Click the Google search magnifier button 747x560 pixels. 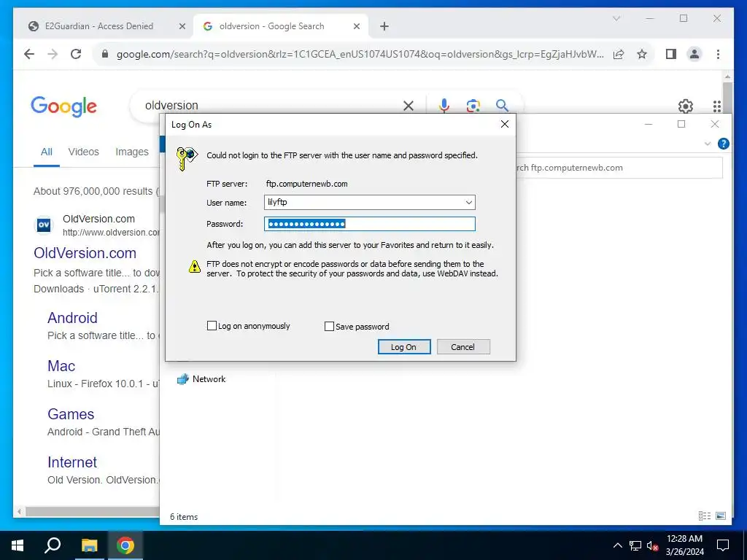pyautogui.click(x=502, y=106)
